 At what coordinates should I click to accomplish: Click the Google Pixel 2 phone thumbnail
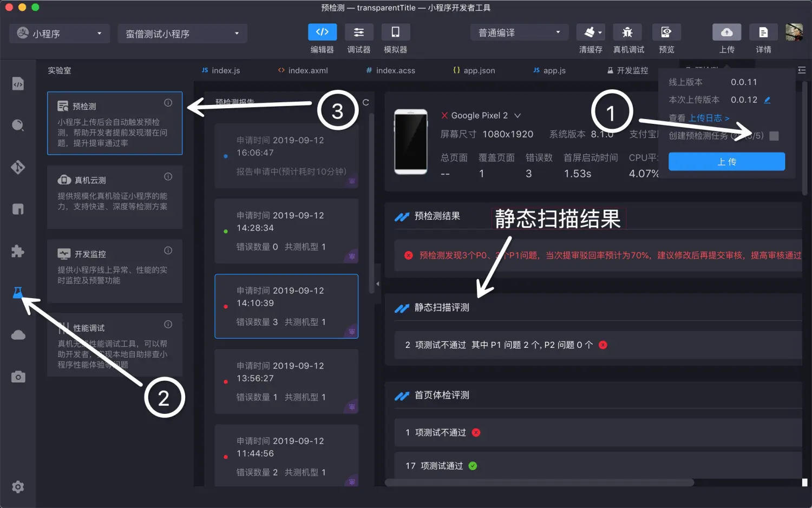(411, 142)
